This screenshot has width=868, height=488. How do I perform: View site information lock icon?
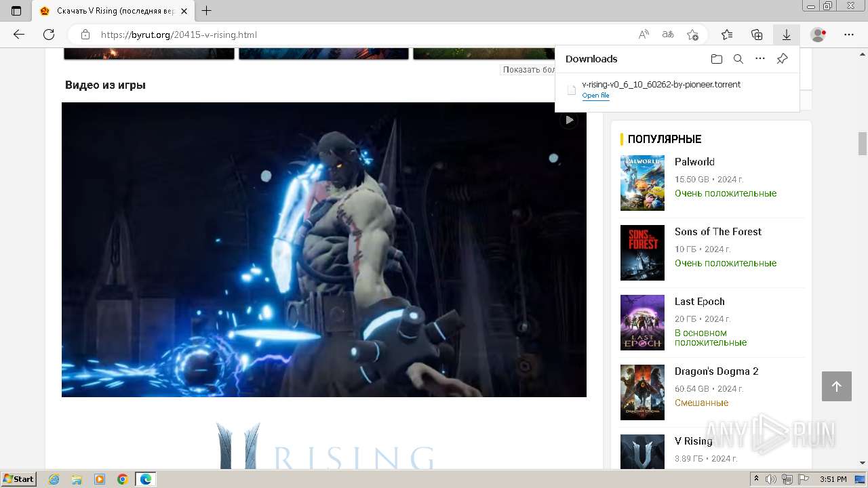click(85, 35)
